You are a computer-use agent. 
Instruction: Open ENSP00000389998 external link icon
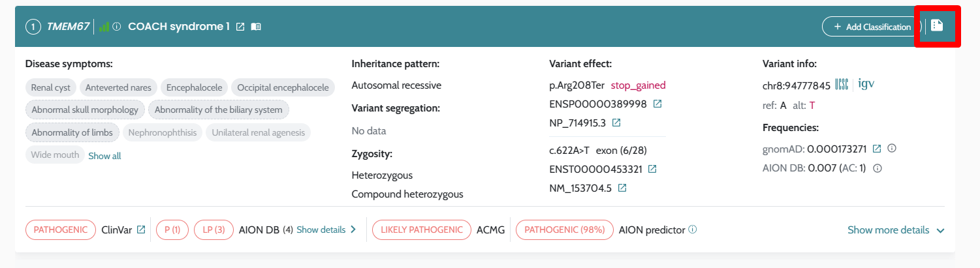[657, 104]
